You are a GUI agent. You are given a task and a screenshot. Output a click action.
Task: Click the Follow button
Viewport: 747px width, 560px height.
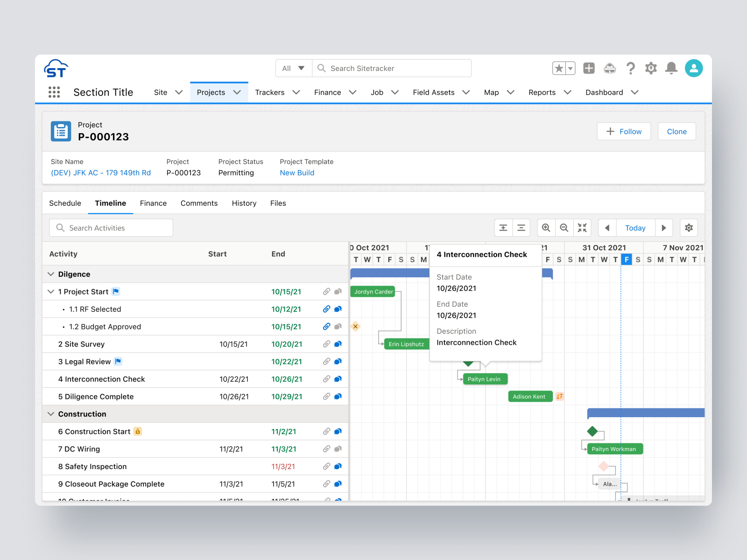624,131
